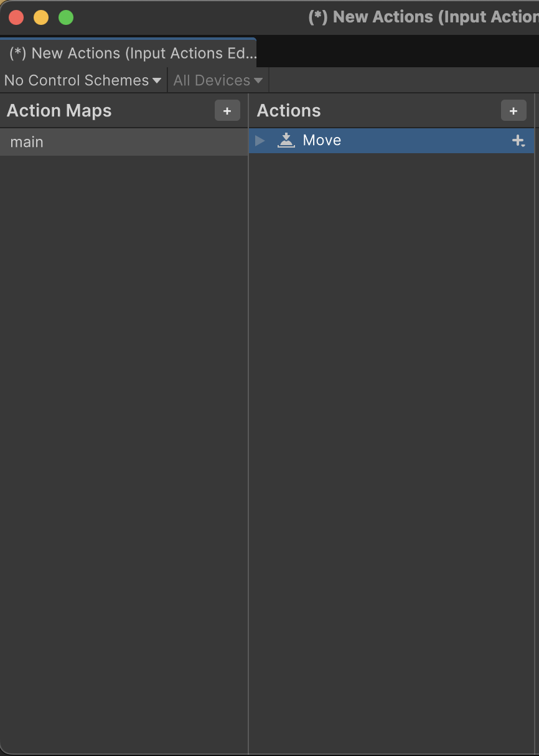Image resolution: width=539 pixels, height=756 pixels.
Task: Click the window title bar text
Action: coord(423,17)
